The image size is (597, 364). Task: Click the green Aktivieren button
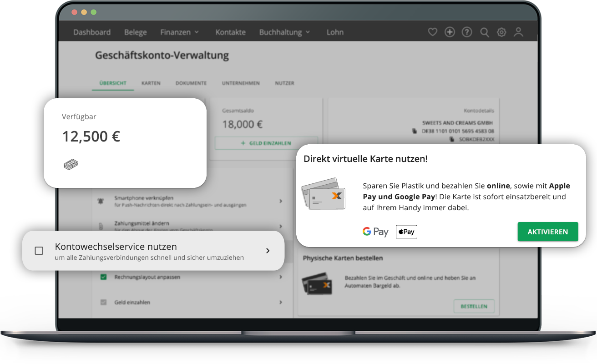pos(548,232)
